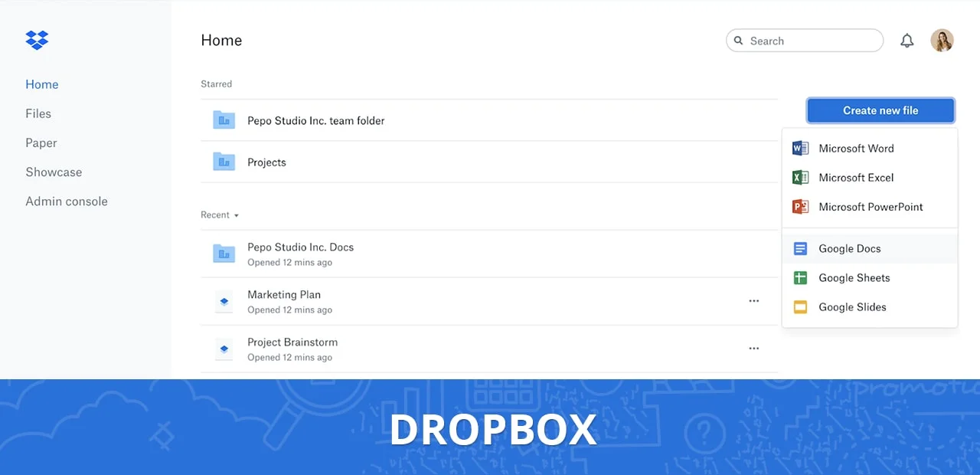Screen dimensions: 980x475
Task: Select the Microsoft Excel icon
Action: coord(799,177)
